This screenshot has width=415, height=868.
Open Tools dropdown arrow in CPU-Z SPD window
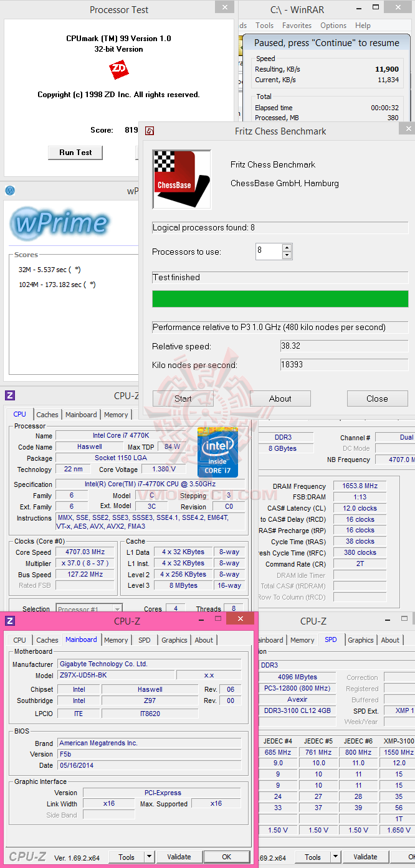pos(335,857)
